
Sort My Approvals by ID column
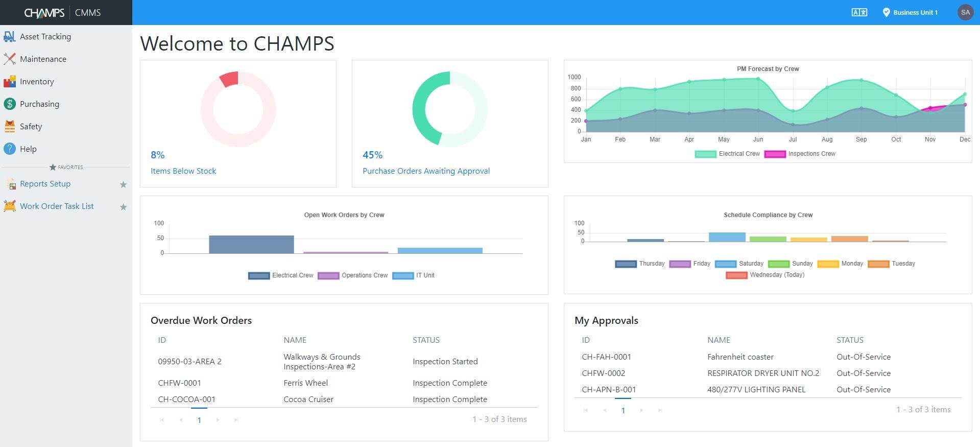[586, 340]
